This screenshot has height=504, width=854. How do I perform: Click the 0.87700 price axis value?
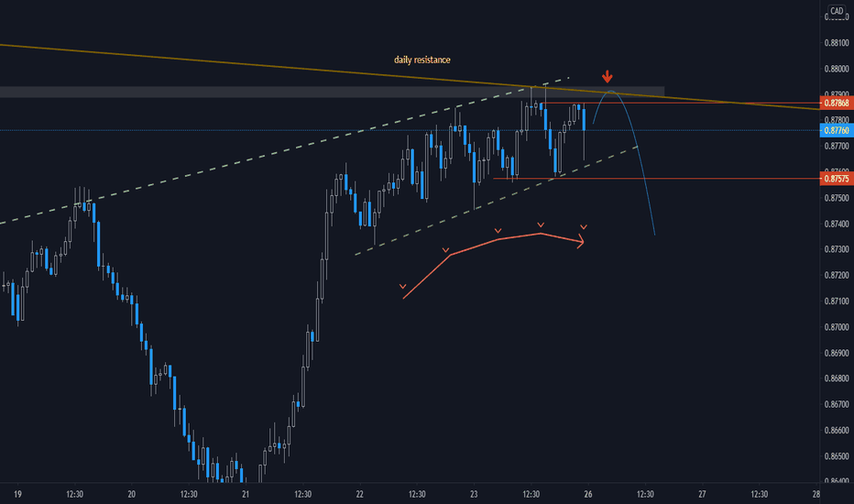836,146
